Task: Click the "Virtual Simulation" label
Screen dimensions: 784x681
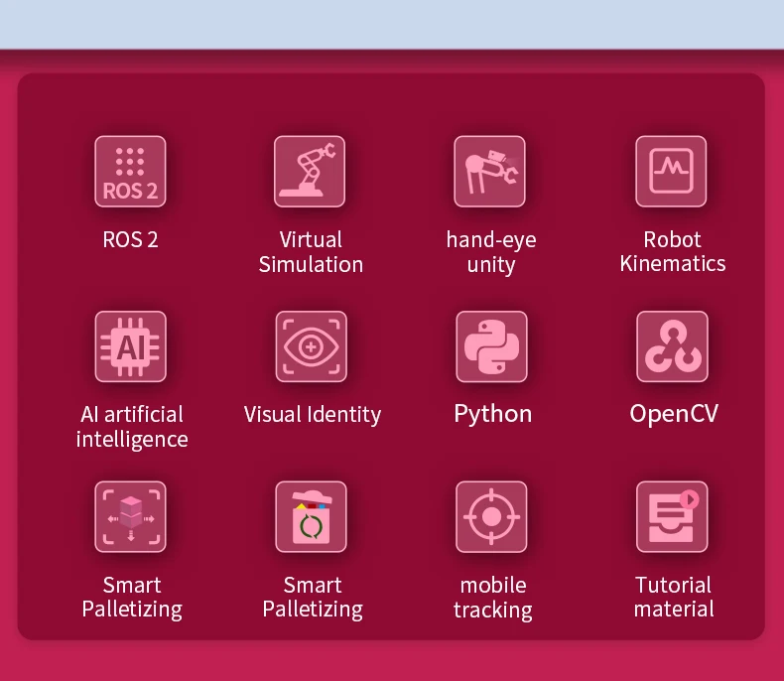Action: 311,252
